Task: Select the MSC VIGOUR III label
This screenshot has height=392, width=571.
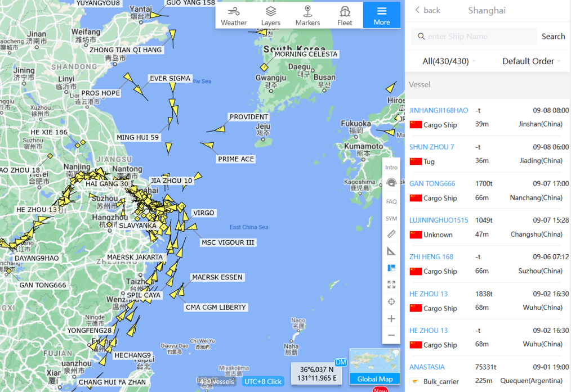Action: click(x=228, y=242)
